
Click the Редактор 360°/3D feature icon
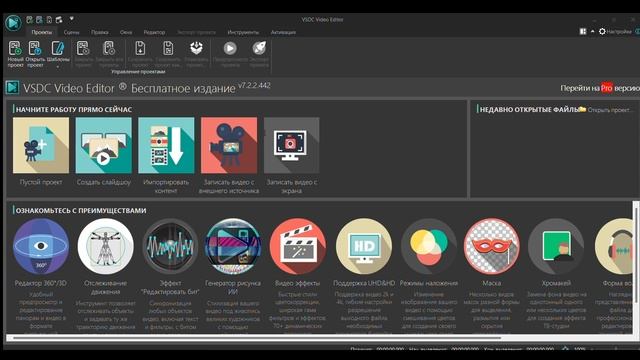coord(41,246)
